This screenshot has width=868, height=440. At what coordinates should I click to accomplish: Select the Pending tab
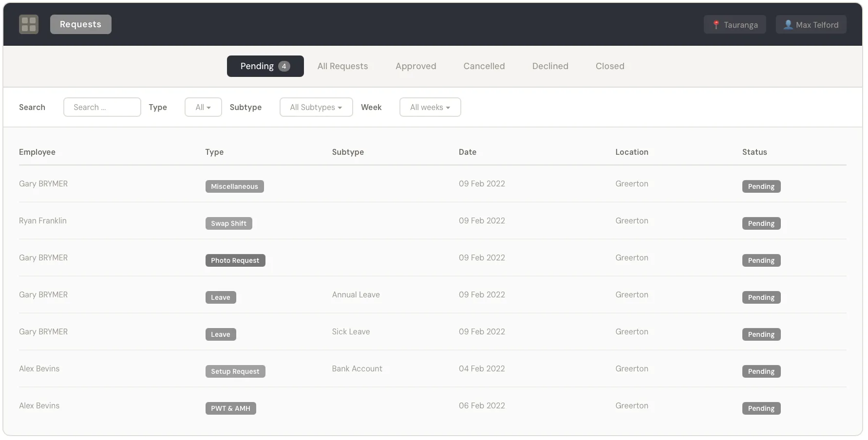tap(265, 66)
